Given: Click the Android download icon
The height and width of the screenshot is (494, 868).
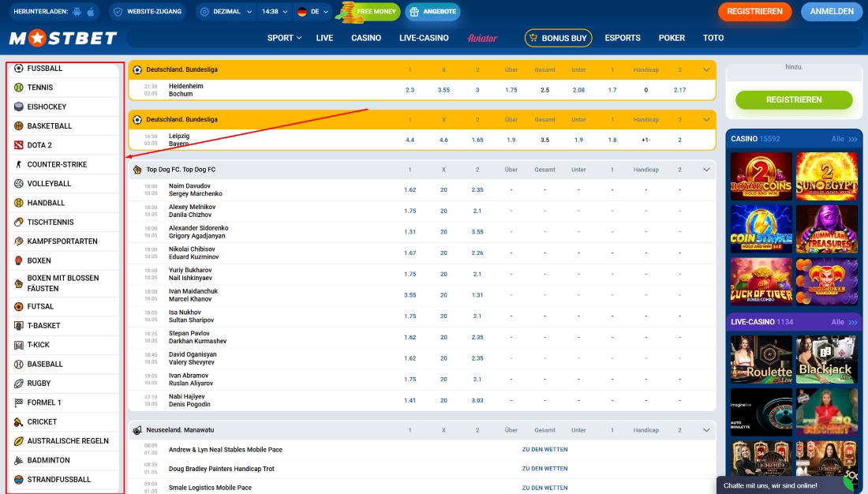Looking at the screenshot, I should [77, 12].
